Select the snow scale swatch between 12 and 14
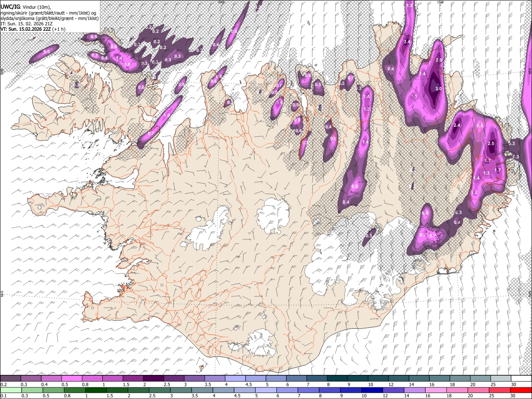532x399 pixels. 399,378
